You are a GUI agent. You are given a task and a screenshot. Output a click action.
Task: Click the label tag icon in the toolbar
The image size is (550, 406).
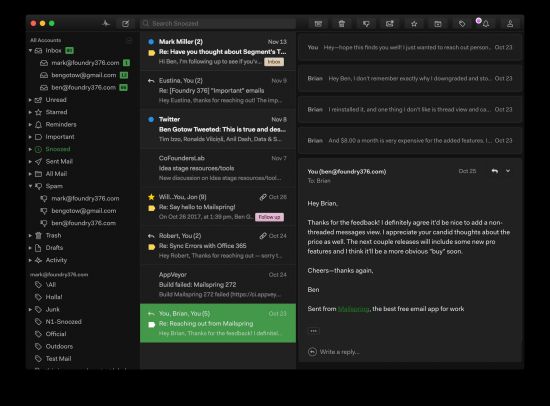[x=462, y=24]
